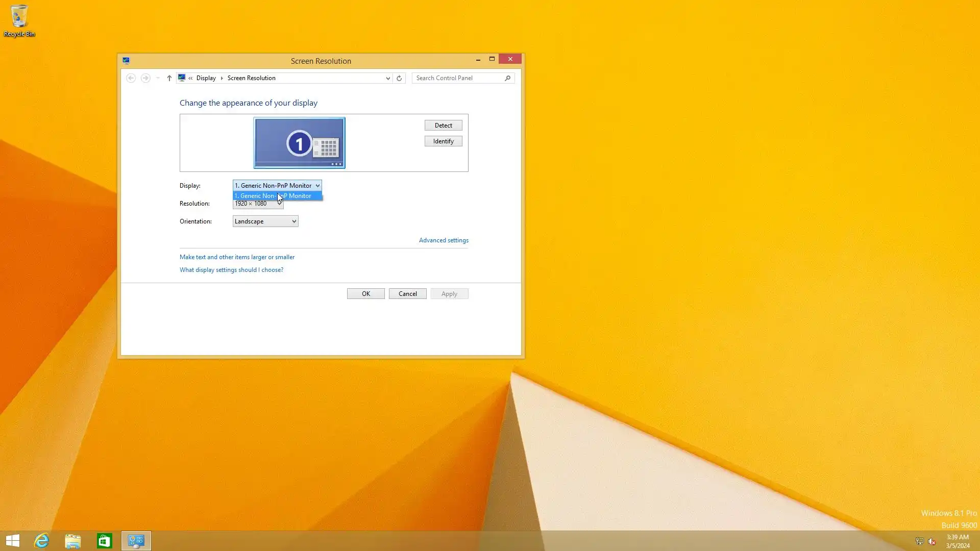Go up one level with Up arrow
Screen dimensions: 980x551
(169, 78)
